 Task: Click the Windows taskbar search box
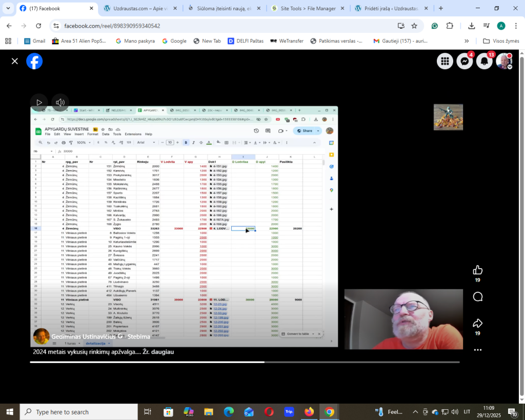[78, 412]
